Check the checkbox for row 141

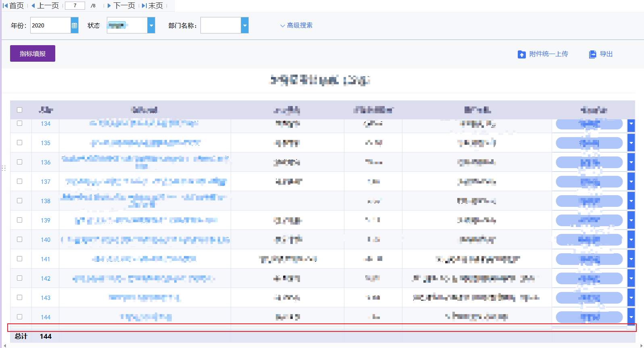pyautogui.click(x=19, y=259)
